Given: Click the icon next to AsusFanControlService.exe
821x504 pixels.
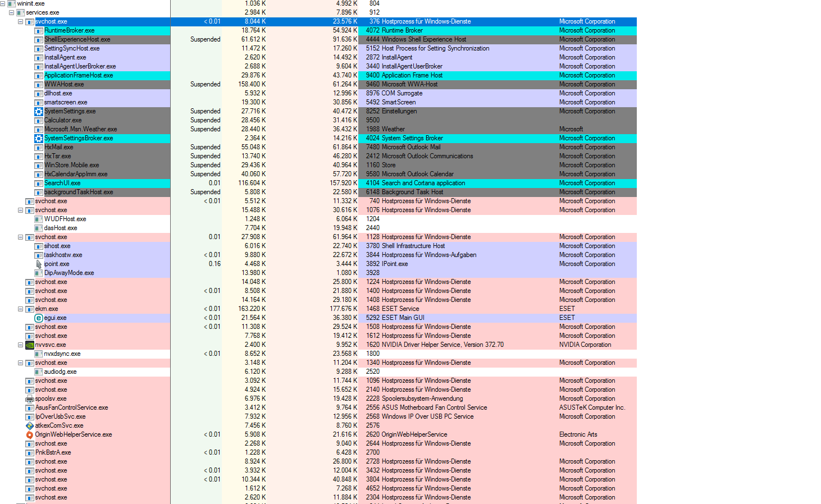Looking at the screenshot, I should coord(30,407).
